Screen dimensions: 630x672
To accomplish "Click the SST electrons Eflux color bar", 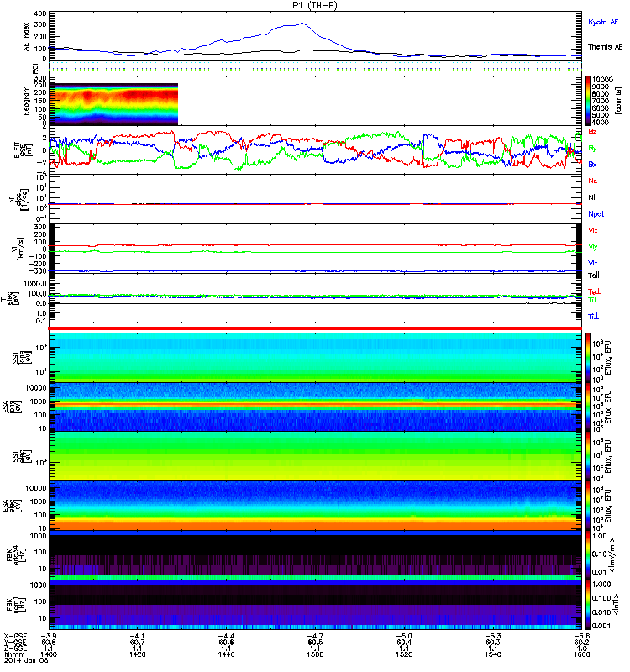I will (588, 456).
